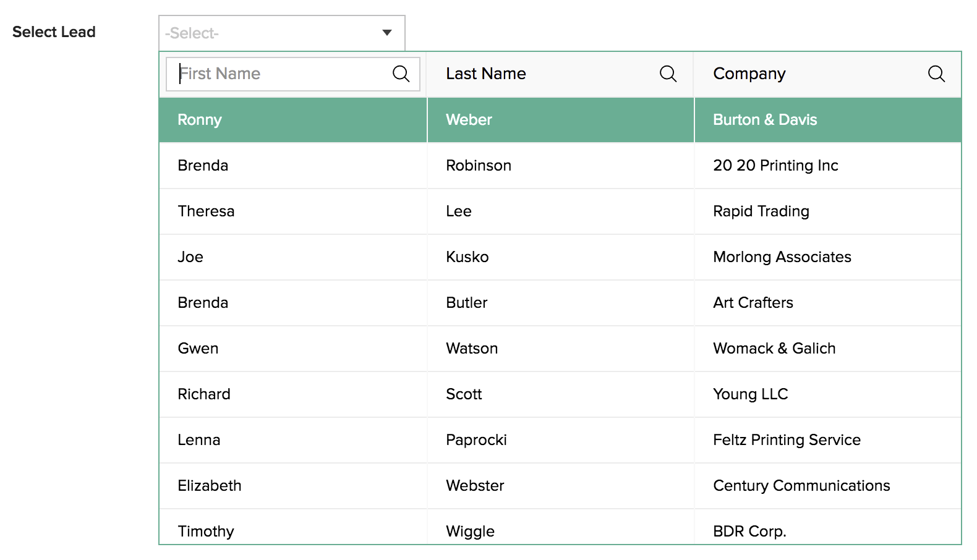
Task: Click last name Lee
Action: pyautogui.click(x=459, y=211)
